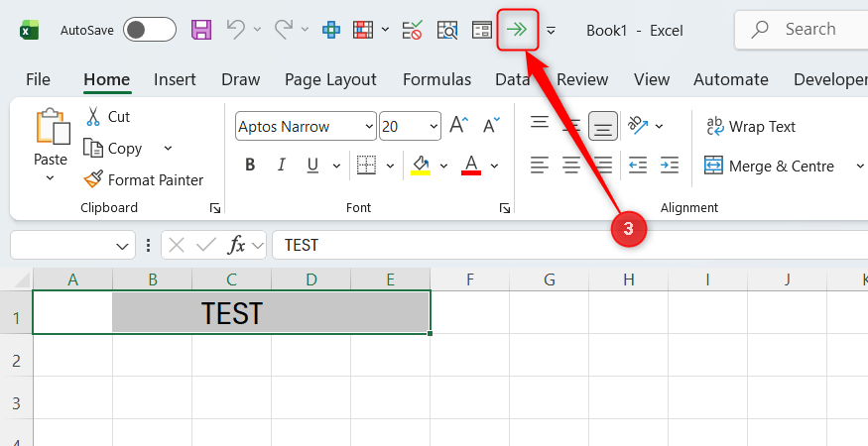Switch to the Insert tab
Image resolution: width=868 pixels, height=446 pixels.
175,79
